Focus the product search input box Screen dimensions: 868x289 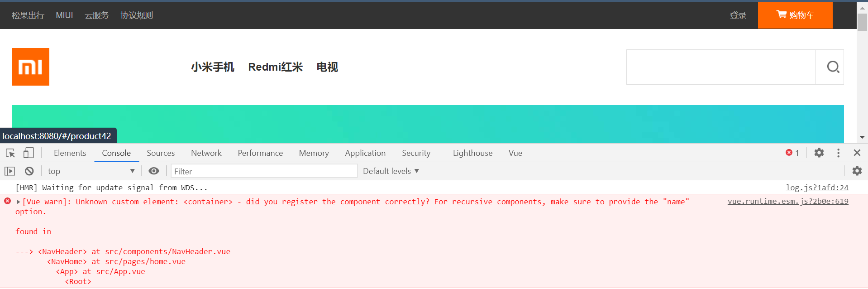pos(720,67)
